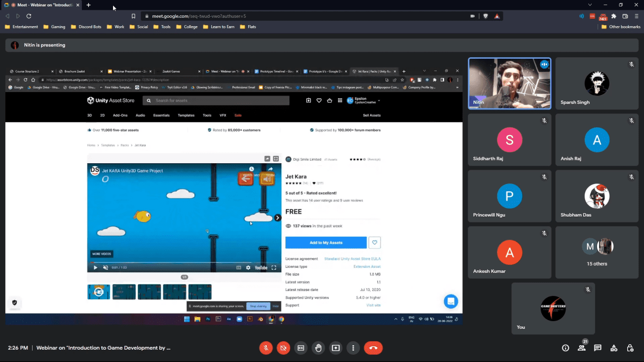Open the Entertainment bookmarks folder
The image size is (644, 362).
pyautogui.click(x=22, y=27)
